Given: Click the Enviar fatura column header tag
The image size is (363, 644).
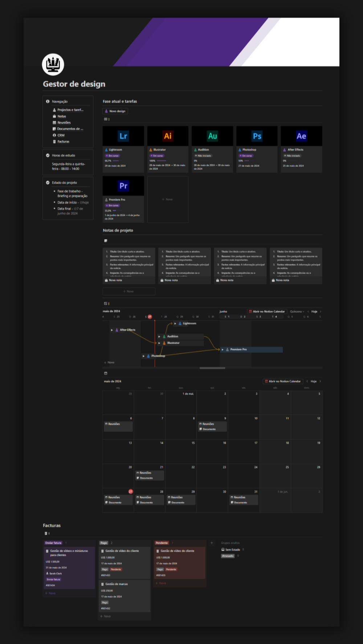Looking at the screenshot, I should tap(53, 543).
